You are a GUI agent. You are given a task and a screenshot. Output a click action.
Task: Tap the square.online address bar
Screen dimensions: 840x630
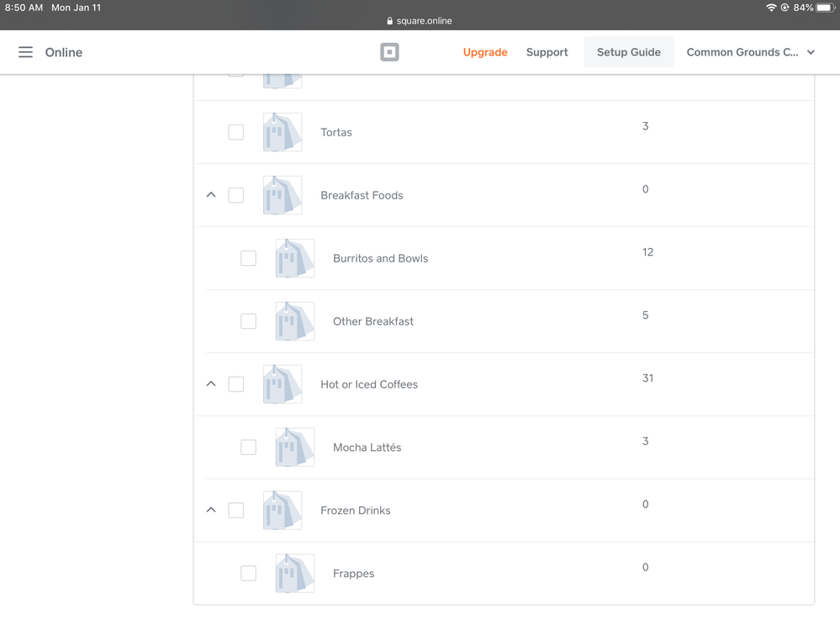[420, 21]
